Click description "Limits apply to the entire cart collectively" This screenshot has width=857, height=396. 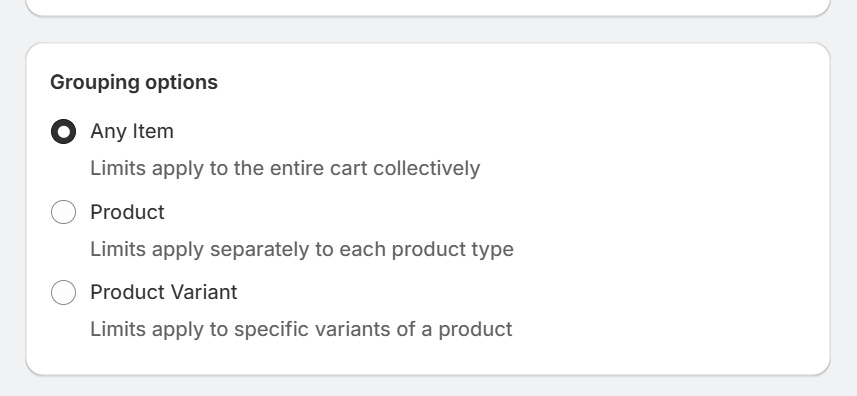click(x=285, y=168)
